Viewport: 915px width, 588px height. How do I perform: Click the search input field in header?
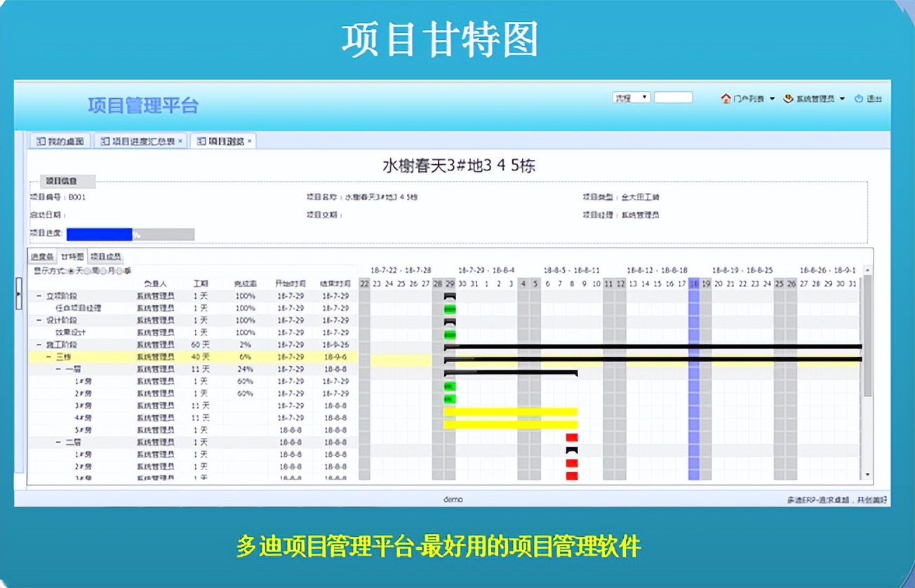[x=674, y=97]
